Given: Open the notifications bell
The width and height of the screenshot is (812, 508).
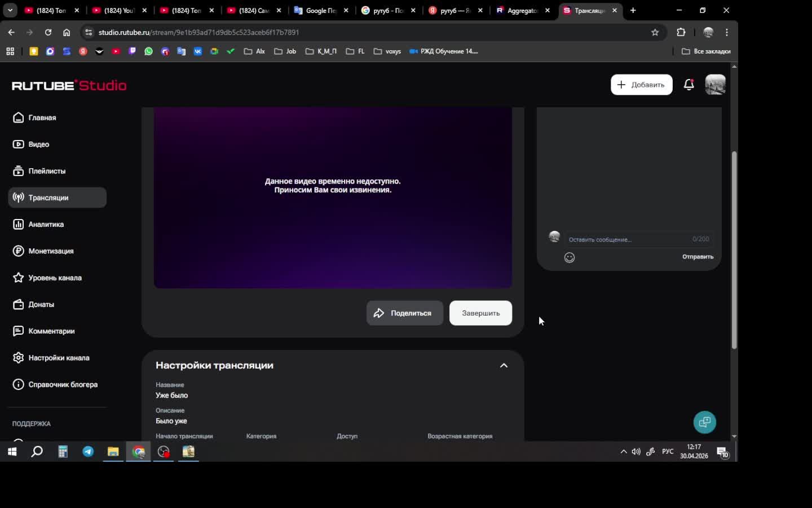Looking at the screenshot, I should (x=689, y=85).
